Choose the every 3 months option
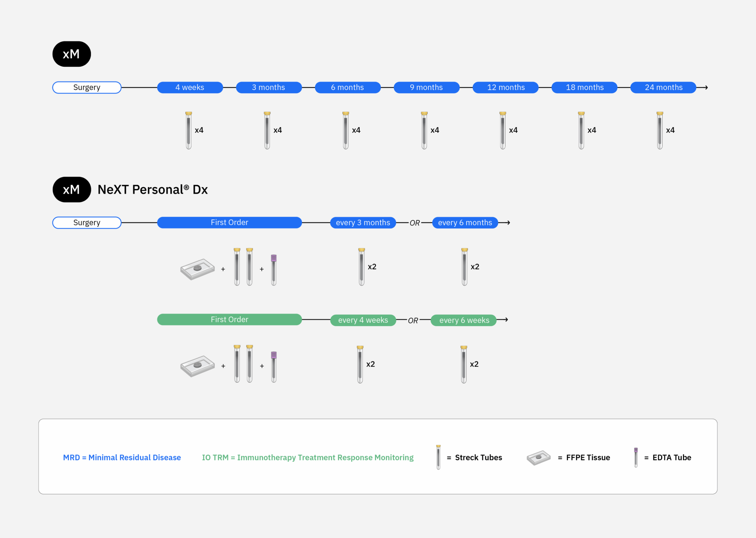The height and width of the screenshot is (538, 756). (363, 223)
